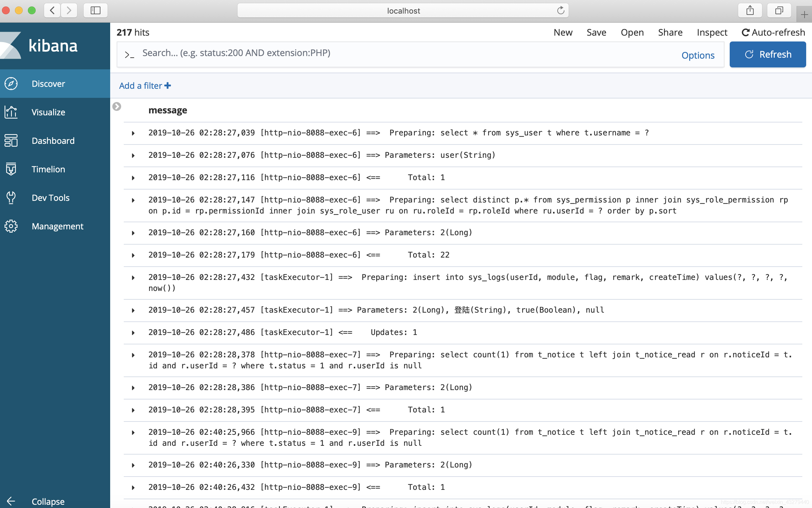Expand the Updates: 1 row
Image resolution: width=812 pixels, height=508 pixels.
click(133, 333)
